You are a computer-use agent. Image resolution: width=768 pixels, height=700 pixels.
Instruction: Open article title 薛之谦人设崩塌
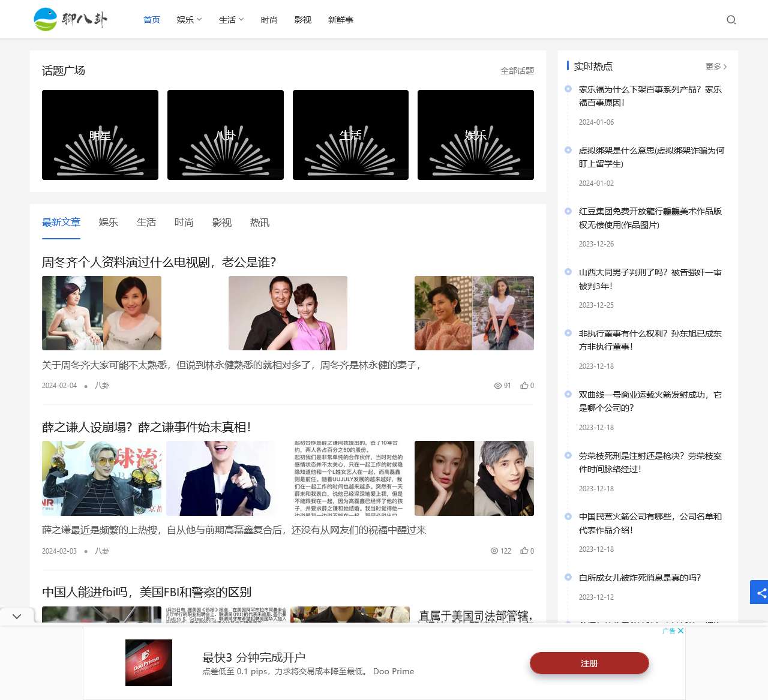coord(146,427)
